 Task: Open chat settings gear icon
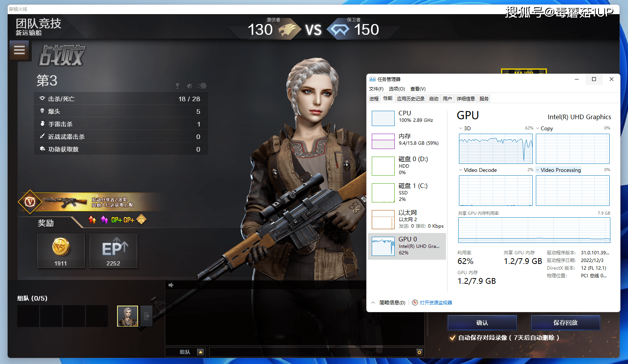coord(420,352)
